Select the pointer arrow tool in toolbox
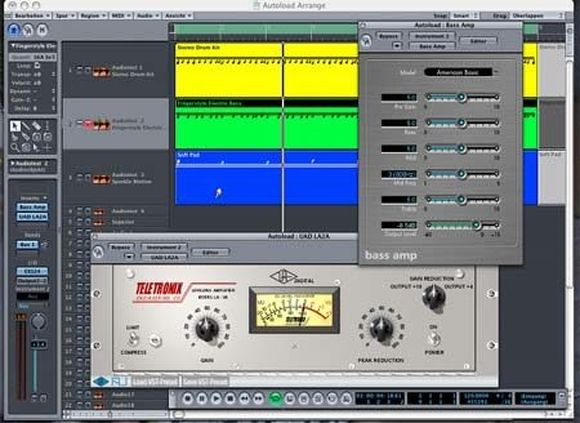 coord(15,126)
